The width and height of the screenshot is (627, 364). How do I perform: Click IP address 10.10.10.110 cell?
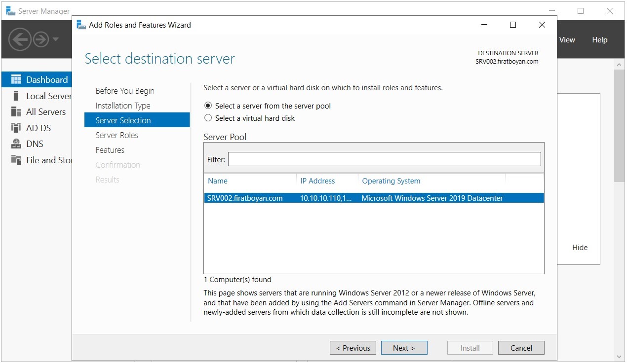coord(326,198)
